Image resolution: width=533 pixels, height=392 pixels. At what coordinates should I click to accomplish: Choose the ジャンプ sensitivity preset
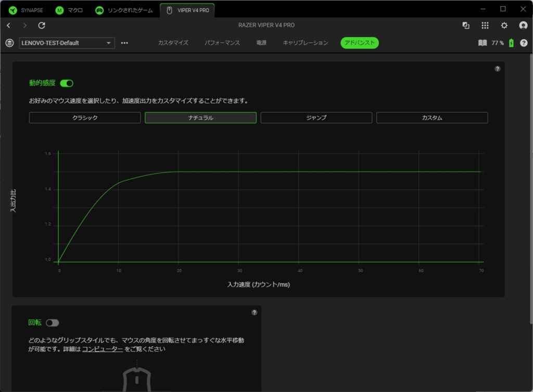pos(316,118)
